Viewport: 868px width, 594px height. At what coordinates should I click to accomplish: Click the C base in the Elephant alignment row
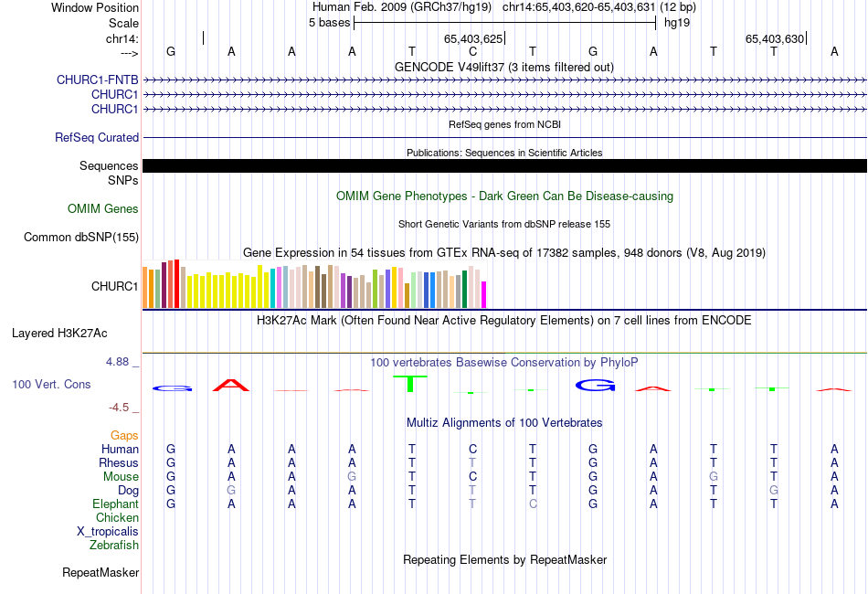click(533, 504)
